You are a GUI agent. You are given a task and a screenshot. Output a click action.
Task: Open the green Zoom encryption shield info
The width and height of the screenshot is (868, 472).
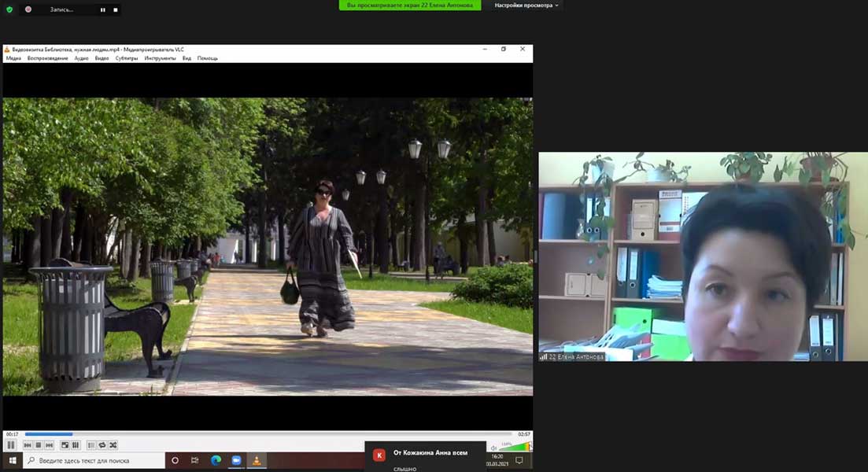9,9
